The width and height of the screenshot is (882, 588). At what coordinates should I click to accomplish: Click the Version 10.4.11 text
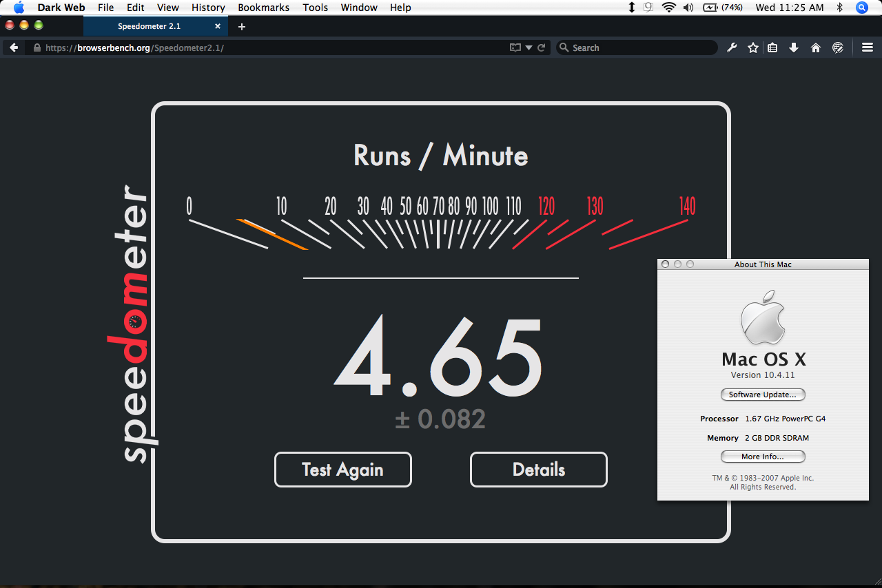point(763,375)
